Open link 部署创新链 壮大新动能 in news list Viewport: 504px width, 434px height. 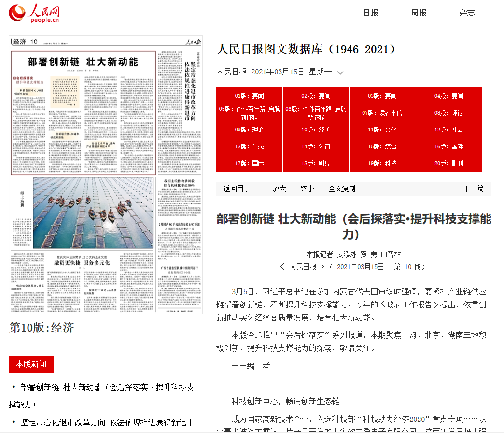[x=101, y=396]
